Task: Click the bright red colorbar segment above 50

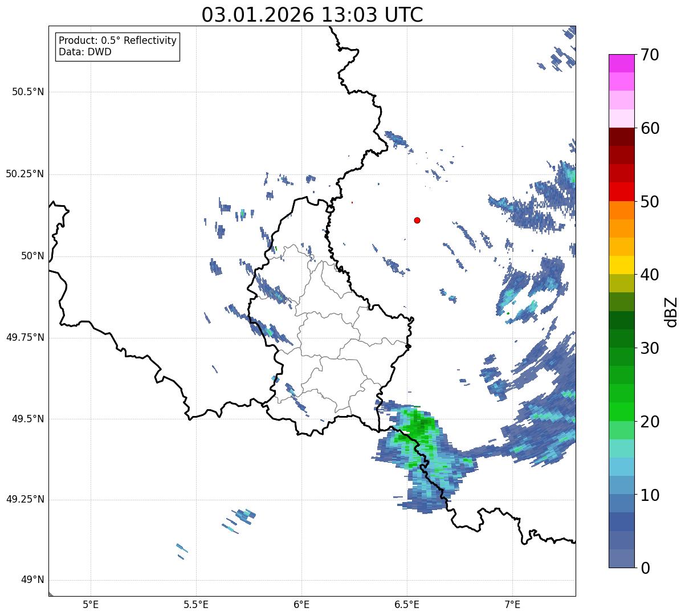Action: point(621,192)
